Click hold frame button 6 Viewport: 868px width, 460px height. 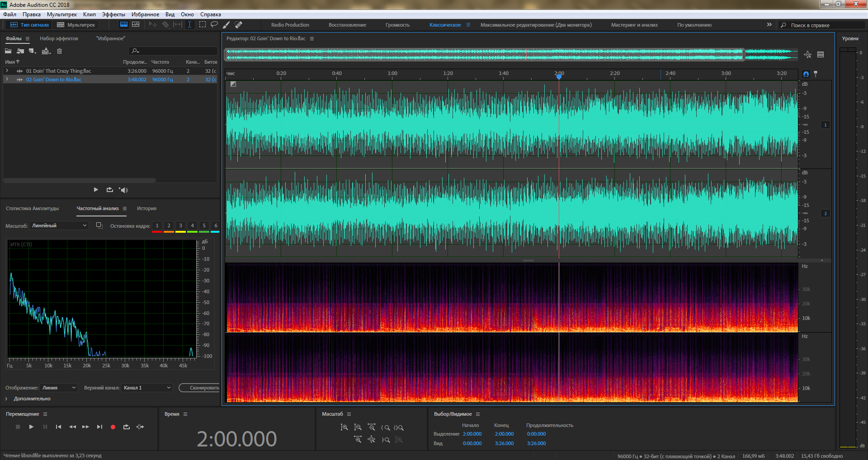[216, 225]
